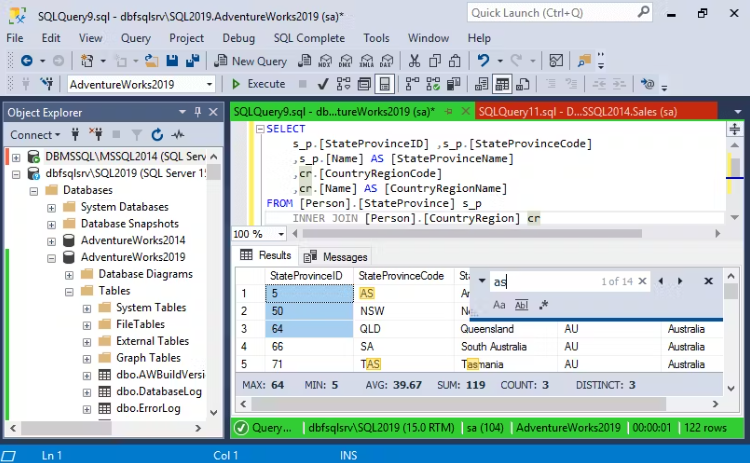Viewport: 750px width, 463px height.
Task: Toggle regular expression search option
Action: pos(543,305)
